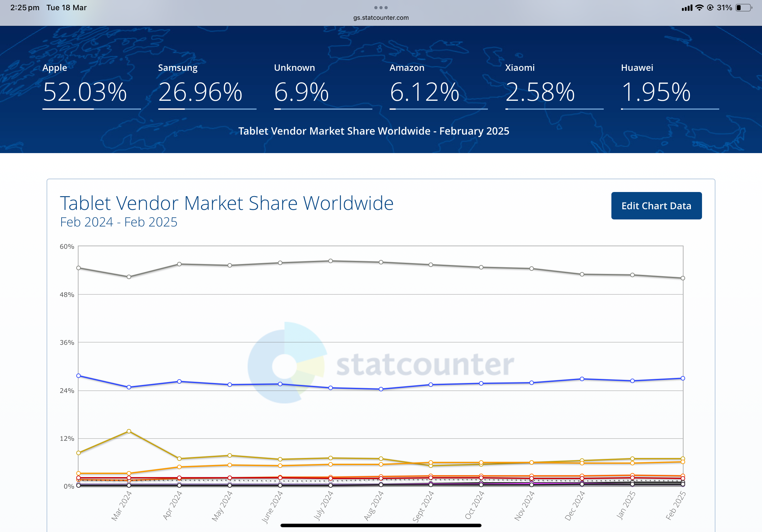Click the Edit Chart Data button
The image size is (762, 532).
[656, 206]
